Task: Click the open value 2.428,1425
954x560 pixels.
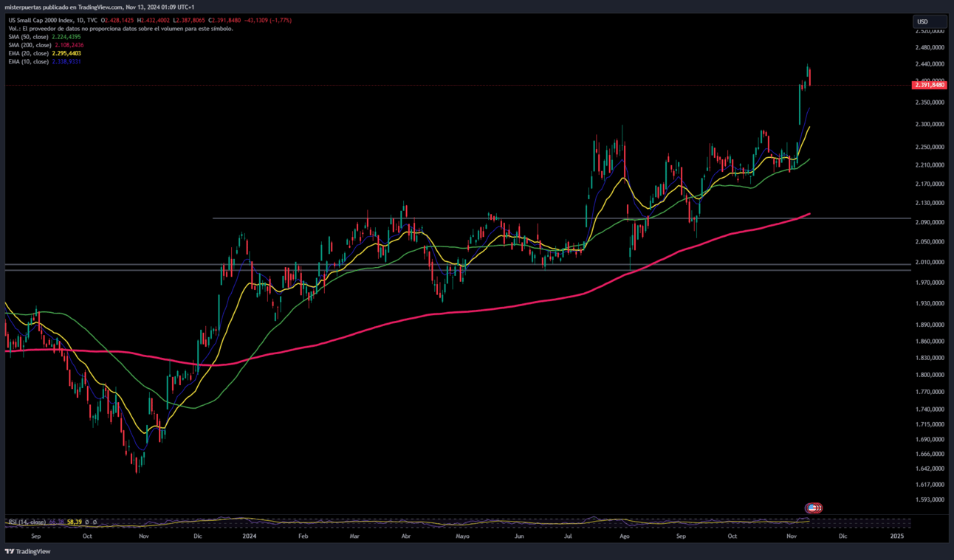Action: [x=121, y=21]
